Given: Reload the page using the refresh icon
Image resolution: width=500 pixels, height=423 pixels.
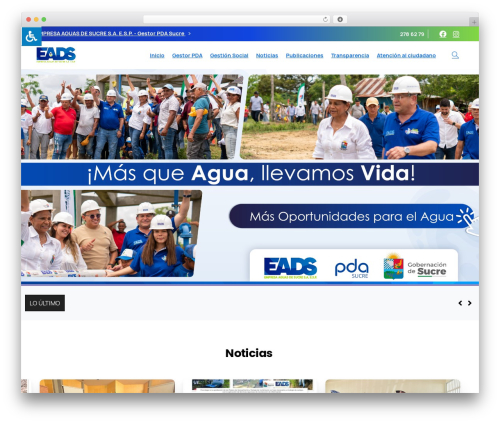Looking at the screenshot, I should click(325, 19).
